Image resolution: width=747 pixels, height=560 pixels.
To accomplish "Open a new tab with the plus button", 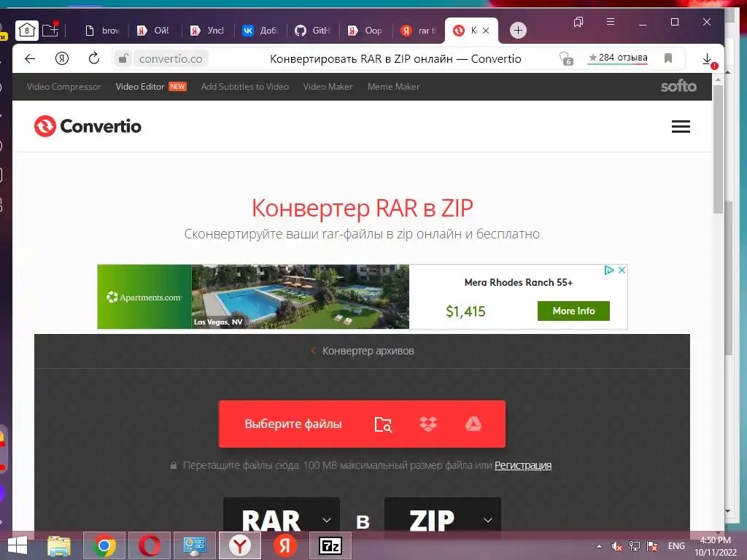I will [x=518, y=31].
